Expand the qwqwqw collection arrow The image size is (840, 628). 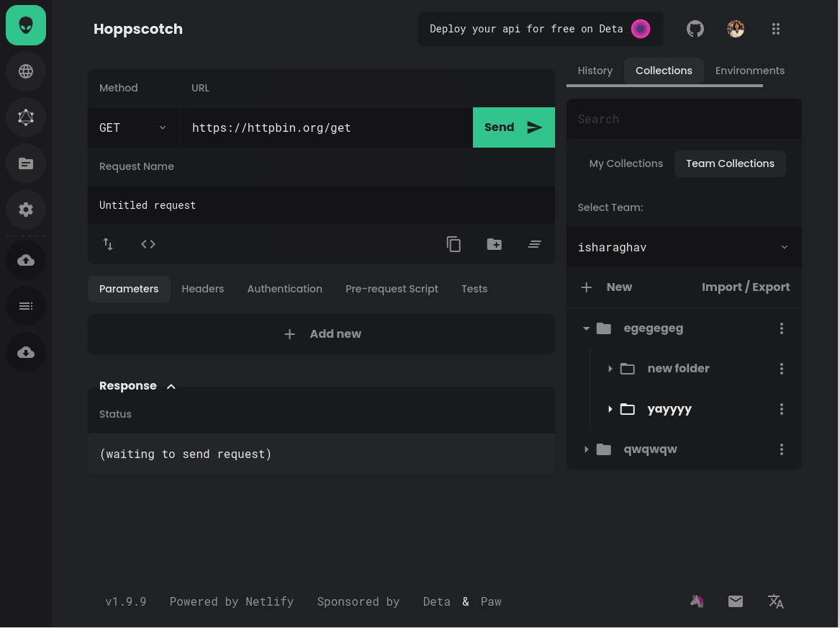click(586, 449)
